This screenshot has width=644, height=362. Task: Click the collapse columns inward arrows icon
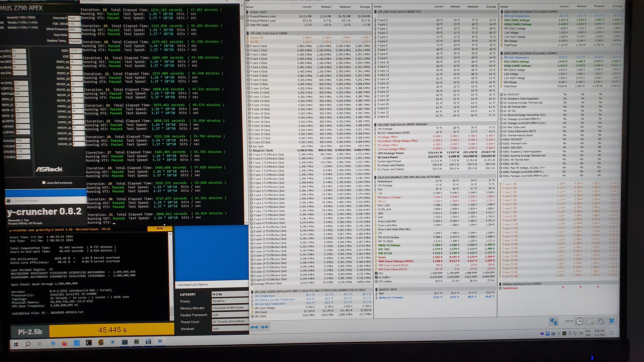264,327
